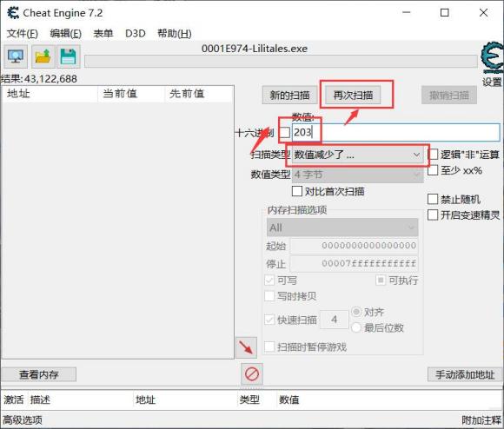Click the open file folder icon
Viewport: 504px width, 429px height.
(x=43, y=56)
